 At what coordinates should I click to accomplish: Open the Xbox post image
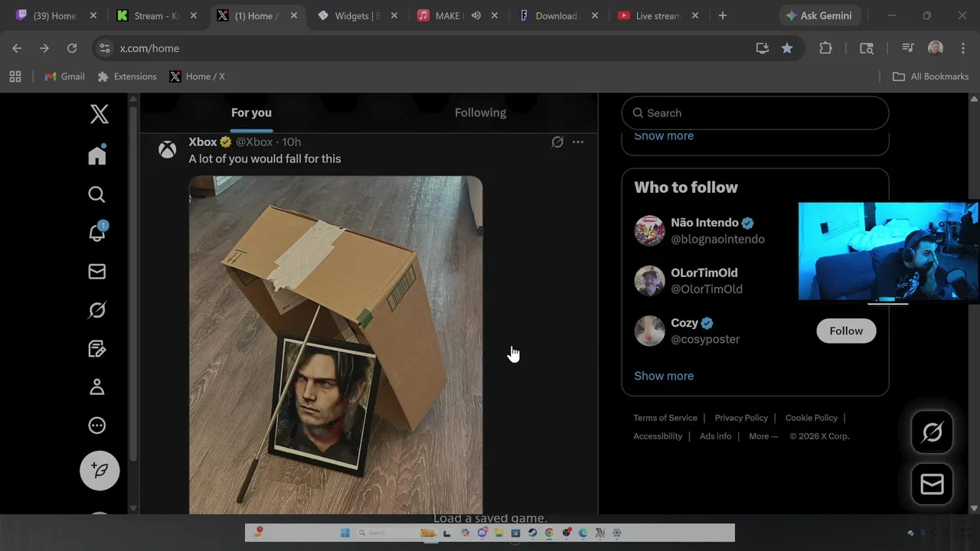click(x=336, y=344)
